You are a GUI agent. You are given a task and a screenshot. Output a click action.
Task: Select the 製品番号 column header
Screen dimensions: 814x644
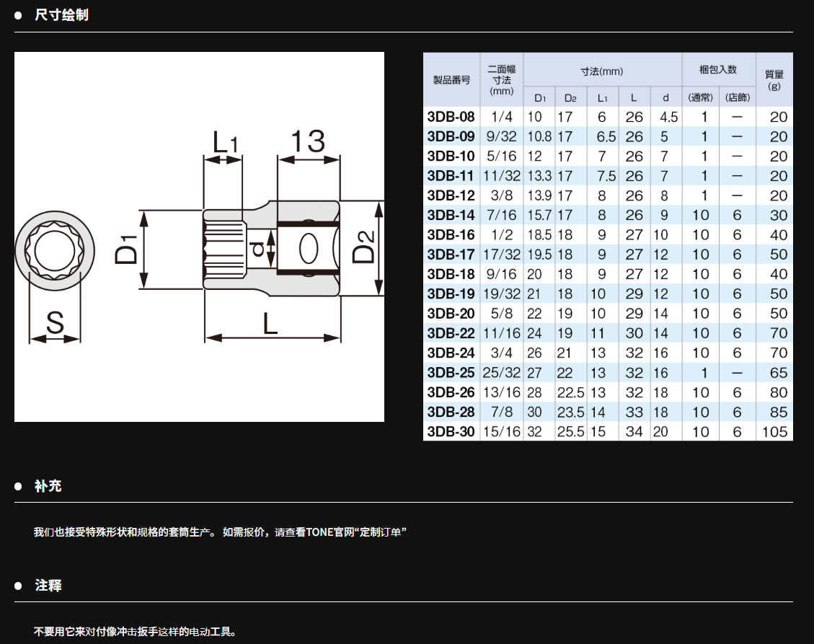click(451, 80)
